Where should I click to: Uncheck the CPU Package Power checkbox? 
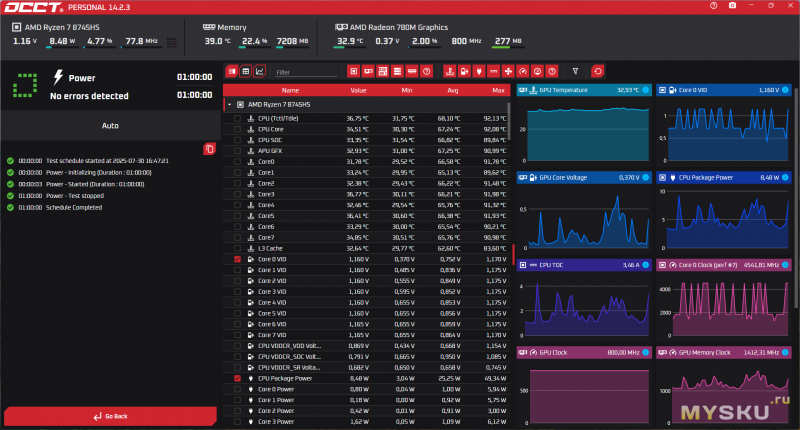click(x=237, y=378)
